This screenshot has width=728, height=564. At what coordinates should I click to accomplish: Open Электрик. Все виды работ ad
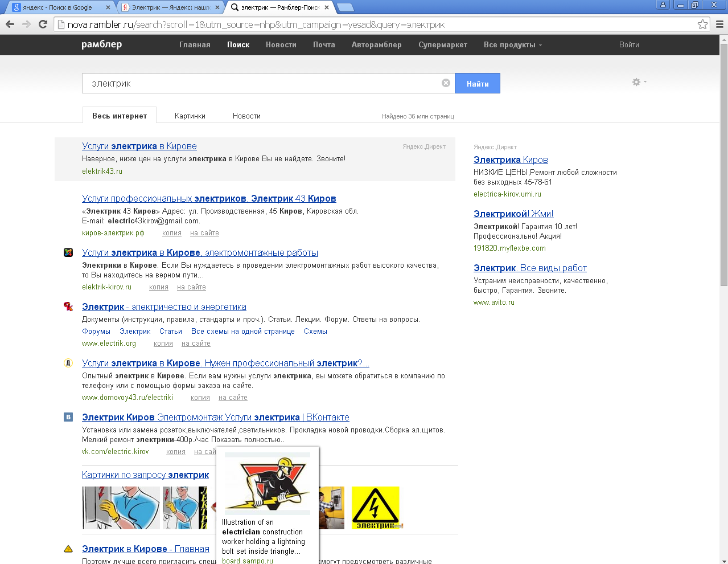click(530, 268)
